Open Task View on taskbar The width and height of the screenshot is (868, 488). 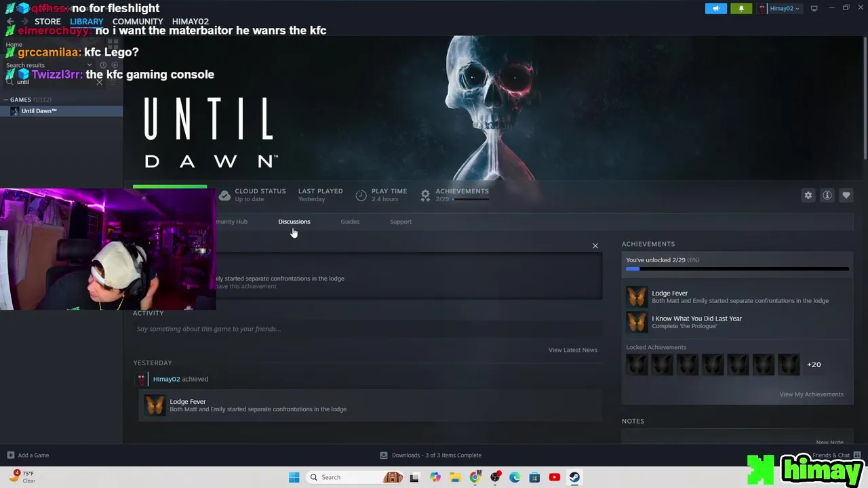tap(414, 477)
